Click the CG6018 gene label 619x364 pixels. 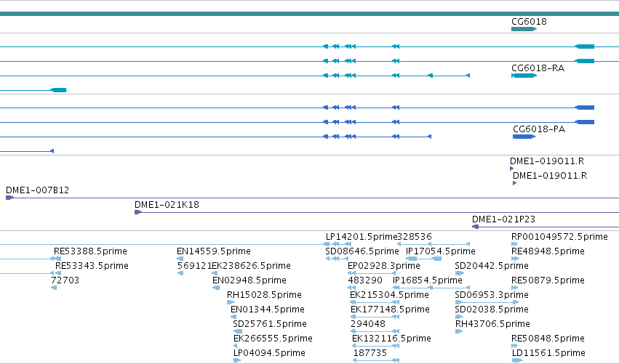tap(529, 21)
